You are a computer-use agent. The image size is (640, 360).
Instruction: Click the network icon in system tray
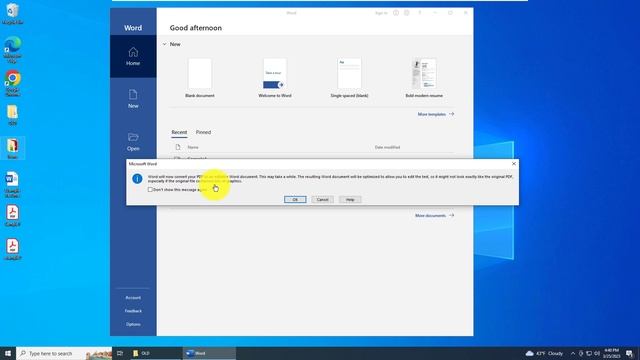tap(589, 353)
